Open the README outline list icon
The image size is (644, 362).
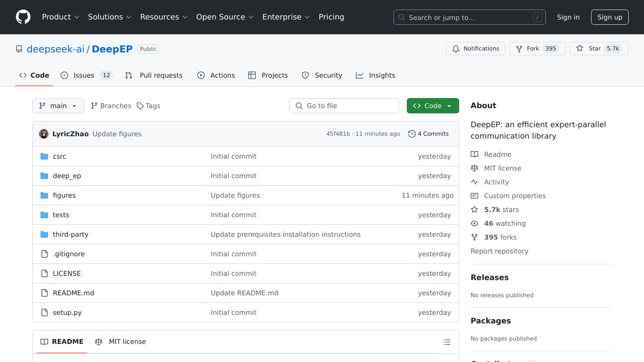pyautogui.click(x=446, y=342)
